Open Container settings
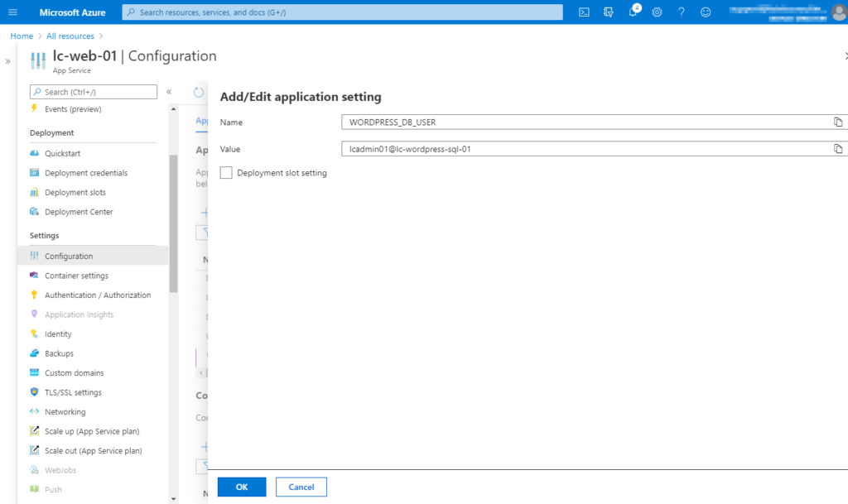This screenshot has height=504, width=848. (x=76, y=276)
